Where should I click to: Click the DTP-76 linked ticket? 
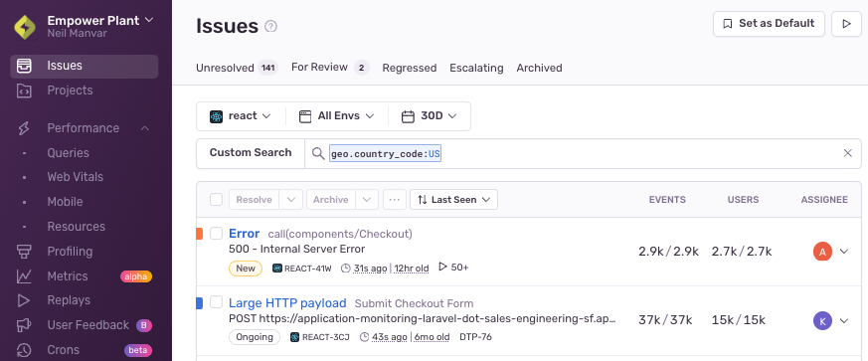tap(475, 337)
